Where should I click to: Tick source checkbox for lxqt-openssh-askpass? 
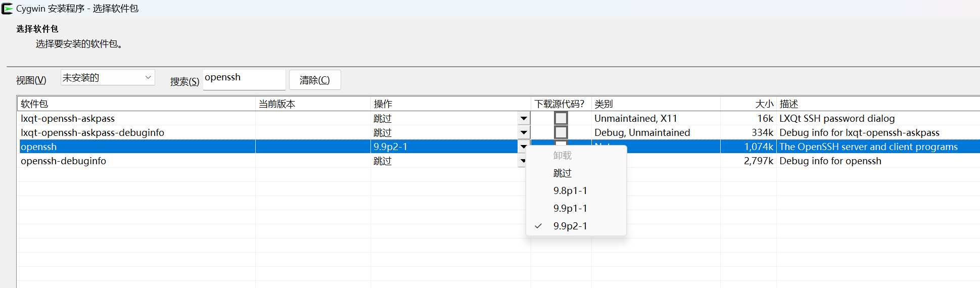click(561, 118)
